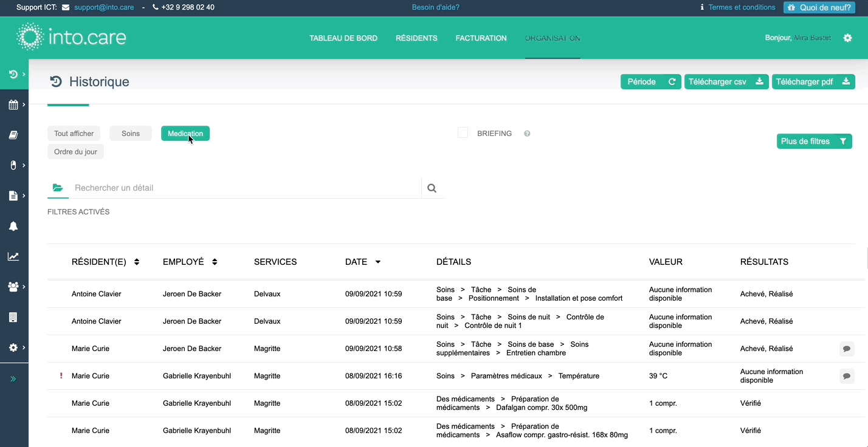The width and height of the screenshot is (868, 447).
Task: Open the RÉSIDENTS menu
Action: click(x=416, y=38)
